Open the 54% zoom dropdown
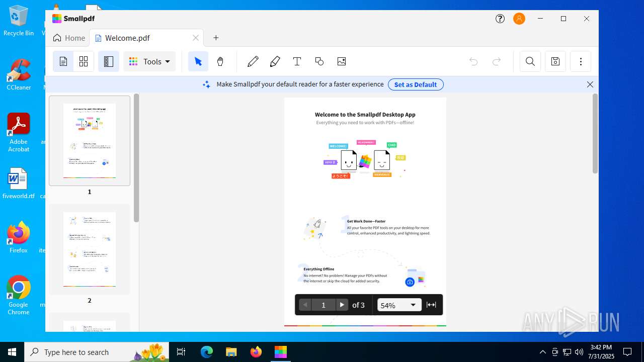644x362 pixels. point(399,305)
